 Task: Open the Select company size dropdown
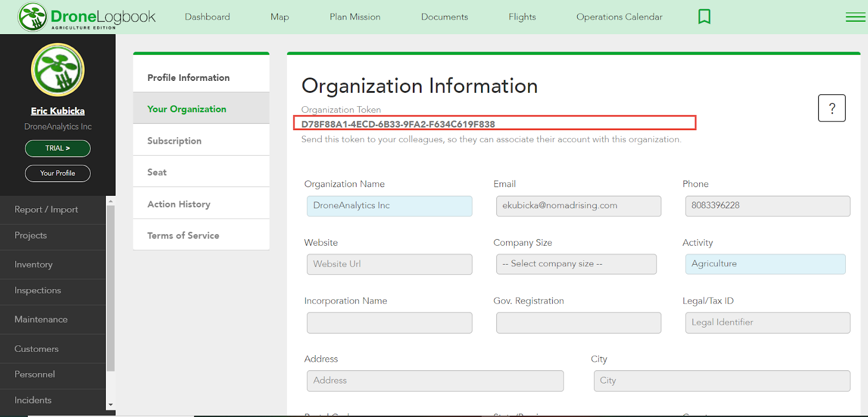tap(576, 264)
